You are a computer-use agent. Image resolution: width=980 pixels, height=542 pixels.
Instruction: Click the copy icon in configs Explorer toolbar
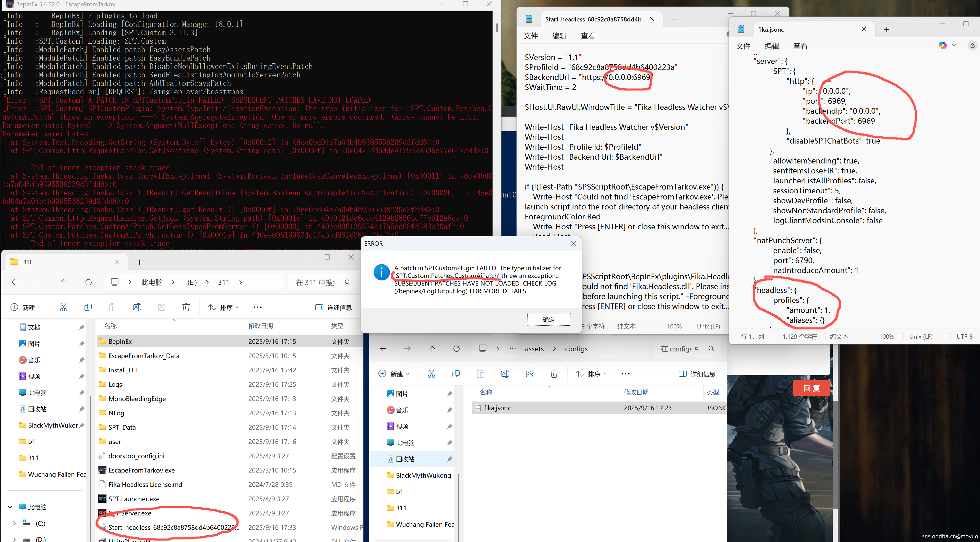(456, 374)
